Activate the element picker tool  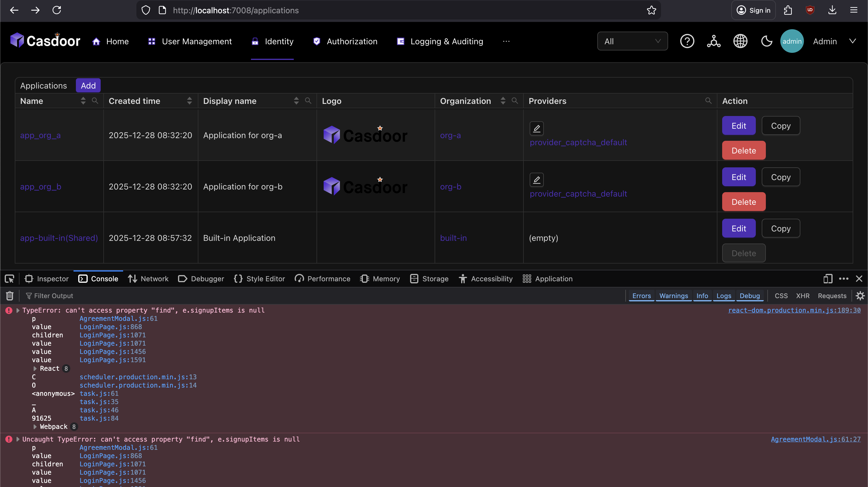9,279
